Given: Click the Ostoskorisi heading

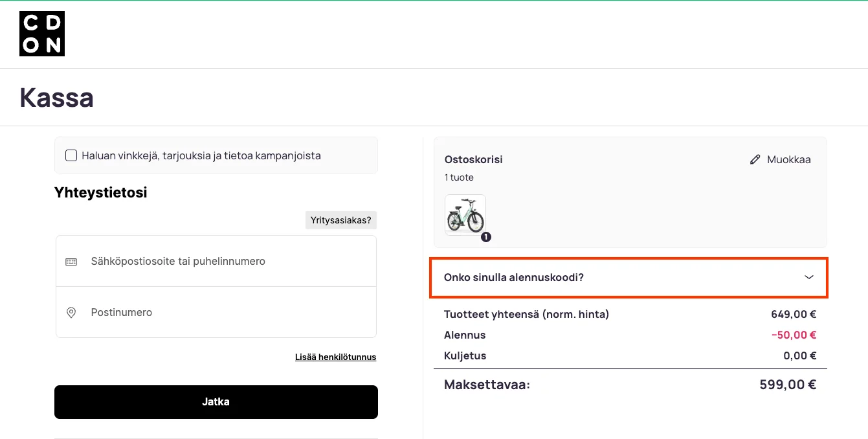Looking at the screenshot, I should pos(474,159).
